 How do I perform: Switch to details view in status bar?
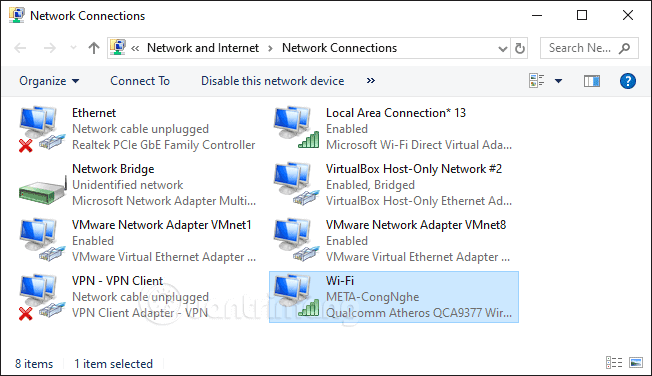coord(614,363)
